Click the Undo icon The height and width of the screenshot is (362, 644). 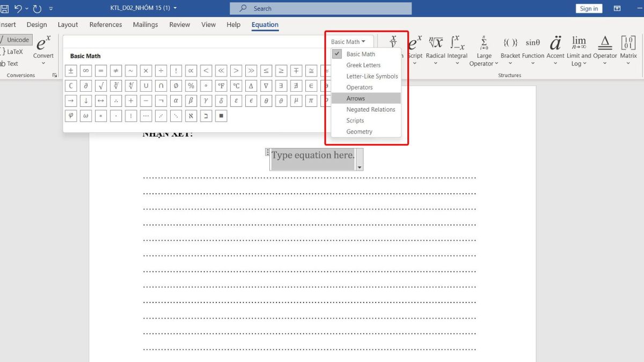pyautogui.click(x=19, y=9)
